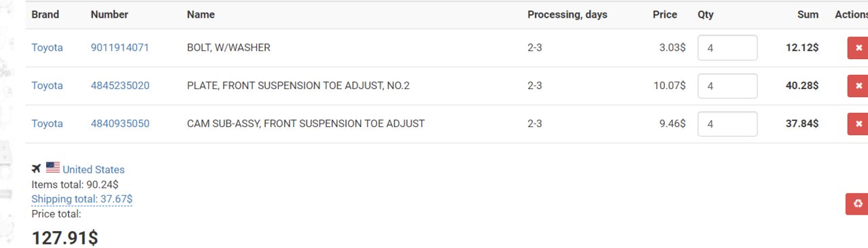Focus quantity field for BOLT, W/WASHER

(727, 48)
